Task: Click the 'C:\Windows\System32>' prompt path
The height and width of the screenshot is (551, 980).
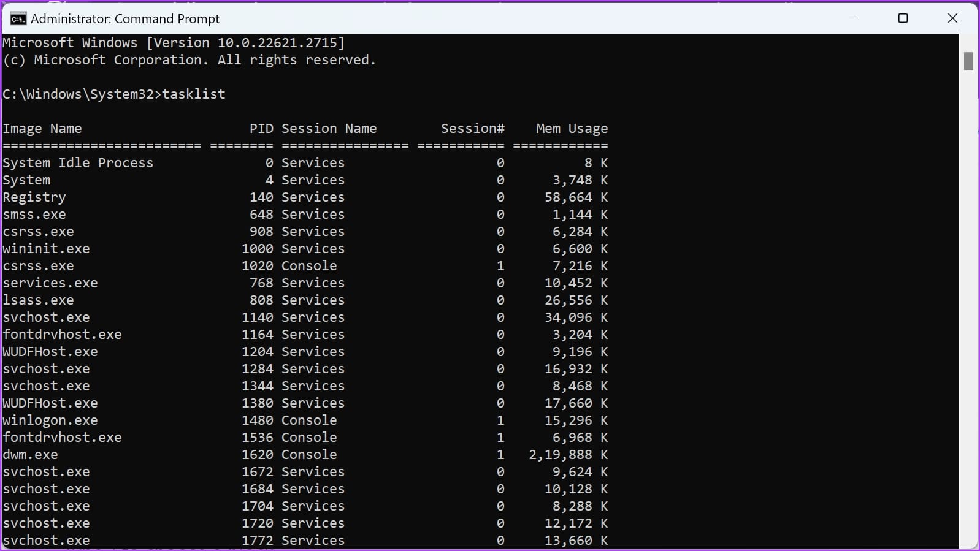Action: tap(82, 94)
